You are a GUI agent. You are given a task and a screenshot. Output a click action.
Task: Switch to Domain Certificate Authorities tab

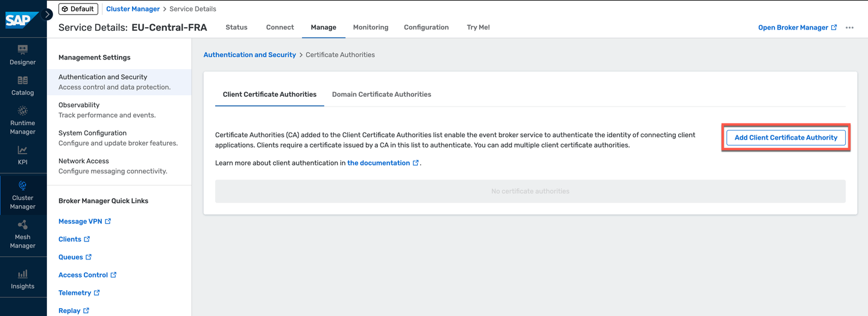pyautogui.click(x=382, y=94)
